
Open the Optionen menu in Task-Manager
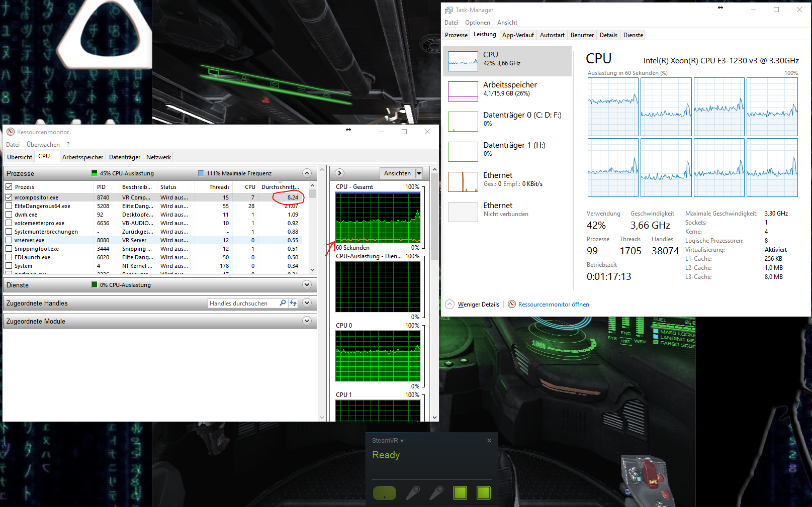pos(478,23)
